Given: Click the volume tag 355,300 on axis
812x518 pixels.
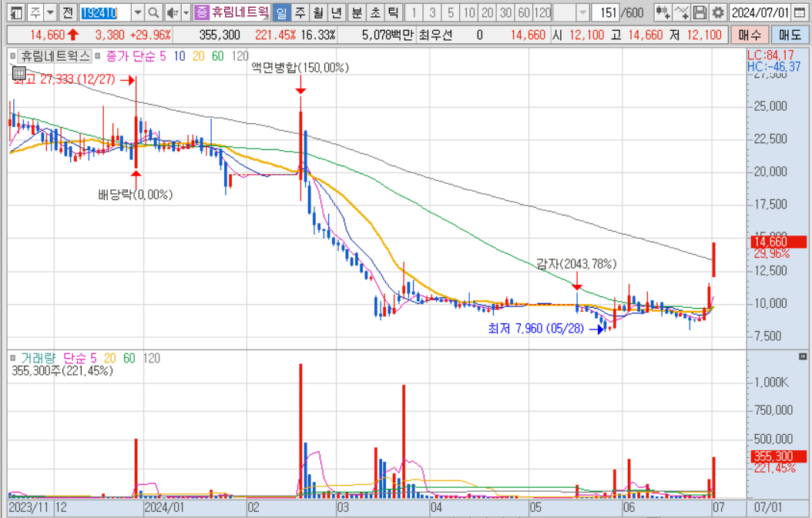Looking at the screenshot, I should click(x=779, y=456).
